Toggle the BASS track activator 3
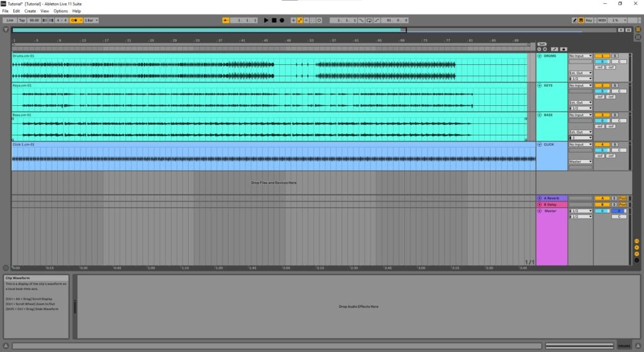 coord(602,115)
